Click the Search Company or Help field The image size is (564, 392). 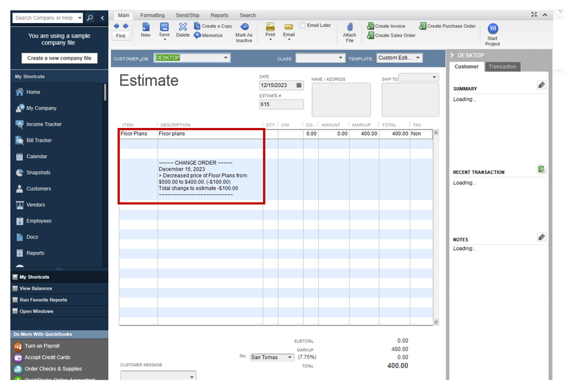44,17
